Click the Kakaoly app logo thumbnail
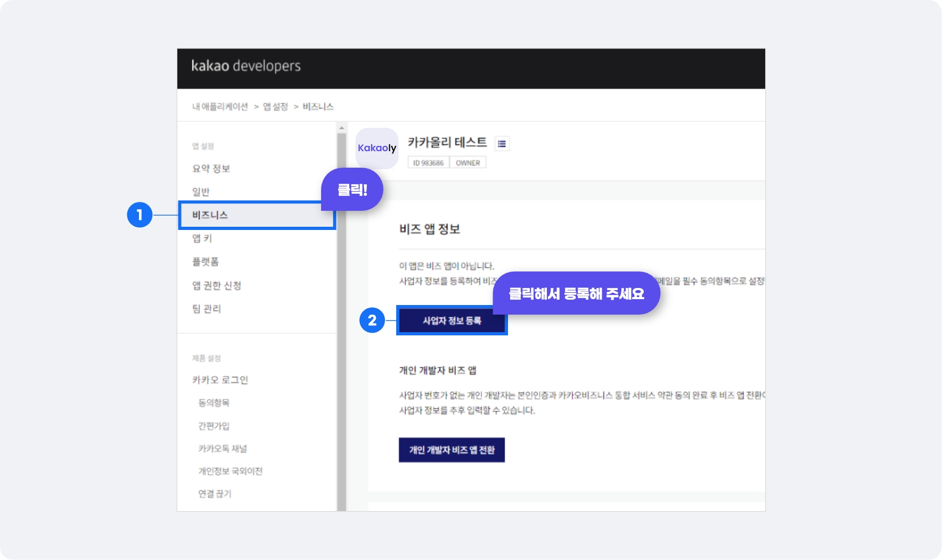 377,148
